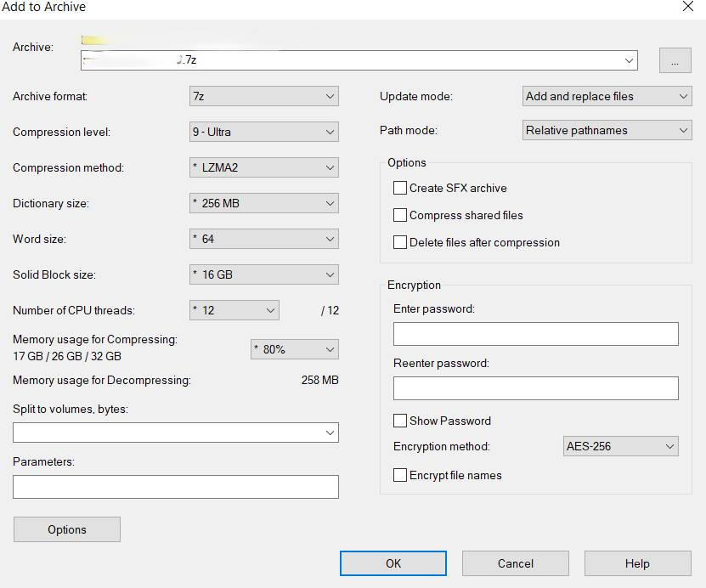This screenshot has height=588, width=706.
Task: Expand the Archive path history dropdown arrow
Action: [629, 60]
